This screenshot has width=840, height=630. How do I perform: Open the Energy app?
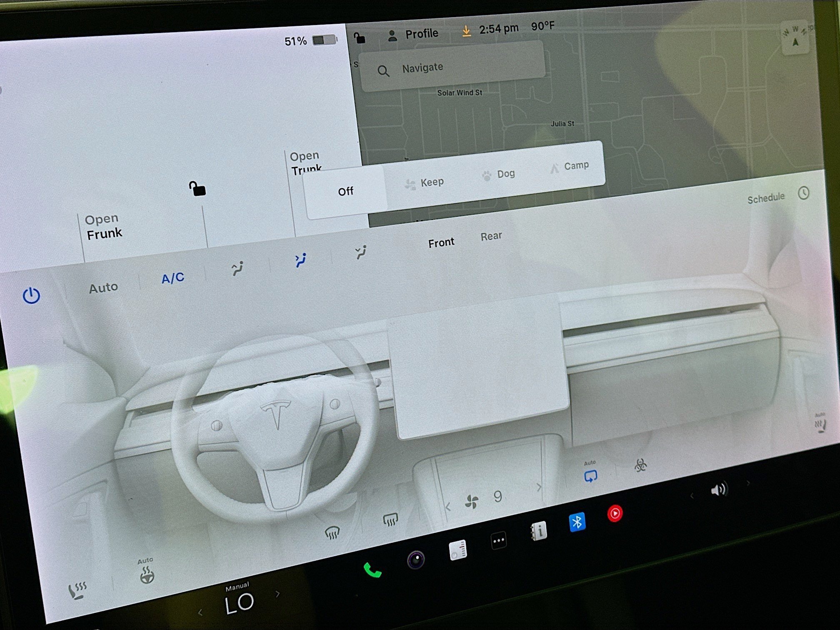click(x=458, y=550)
